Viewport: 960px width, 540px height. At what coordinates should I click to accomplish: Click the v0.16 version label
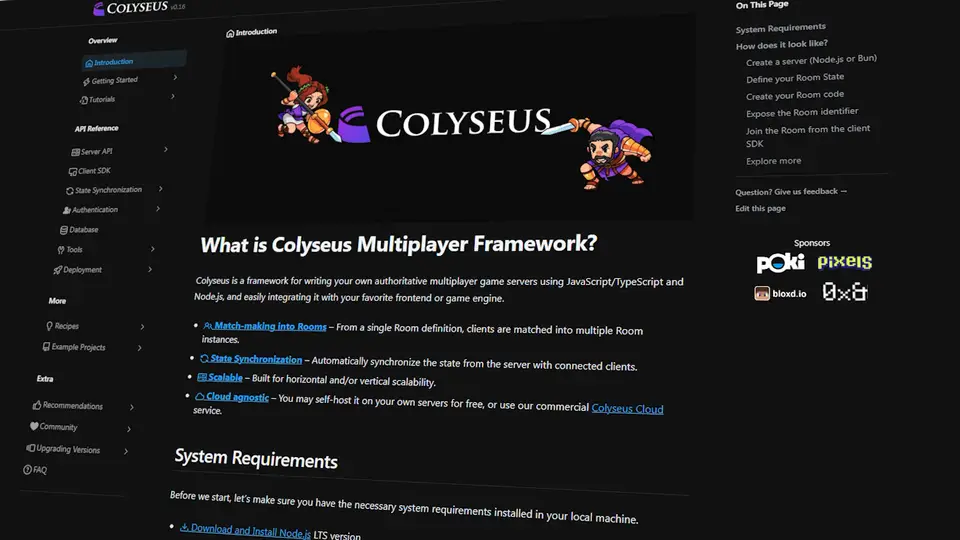point(178,7)
